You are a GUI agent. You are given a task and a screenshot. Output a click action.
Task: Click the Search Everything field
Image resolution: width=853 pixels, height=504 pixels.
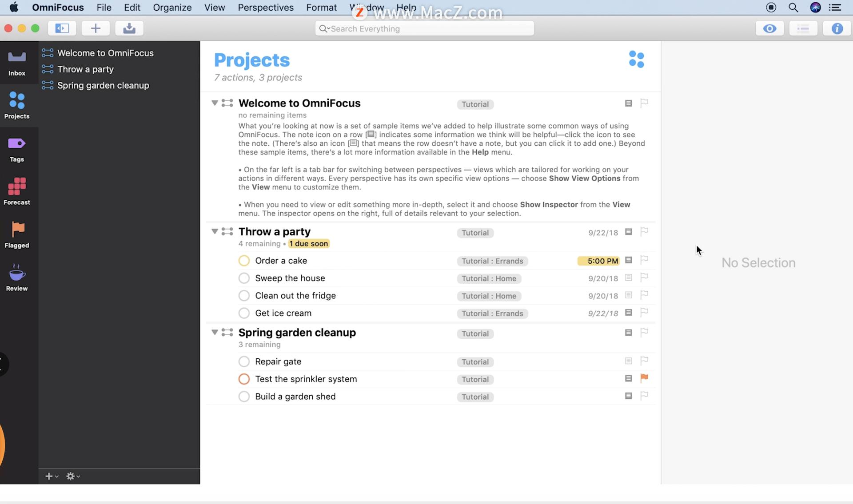pyautogui.click(x=424, y=29)
